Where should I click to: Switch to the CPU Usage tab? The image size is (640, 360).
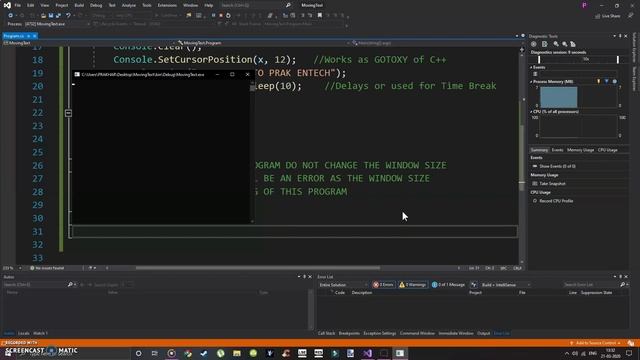click(x=607, y=150)
